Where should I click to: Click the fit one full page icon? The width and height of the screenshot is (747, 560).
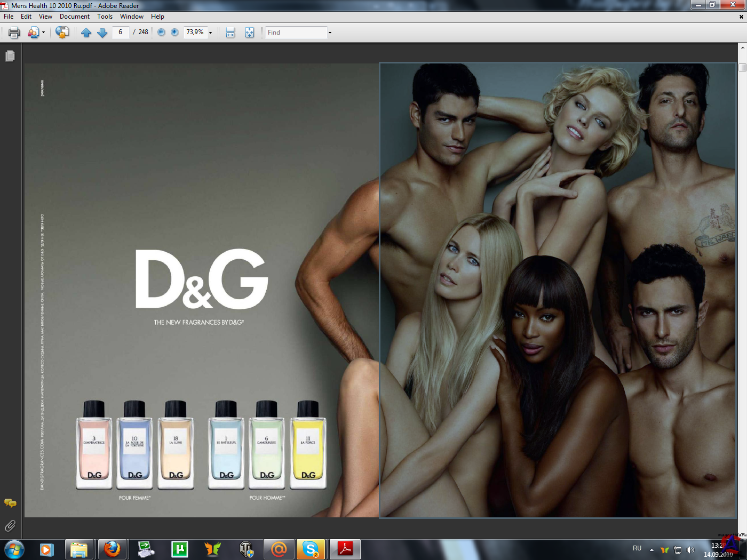249,33
